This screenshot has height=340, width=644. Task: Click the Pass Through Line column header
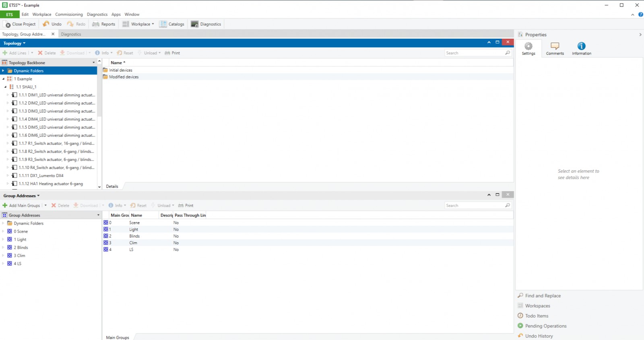[x=190, y=215]
